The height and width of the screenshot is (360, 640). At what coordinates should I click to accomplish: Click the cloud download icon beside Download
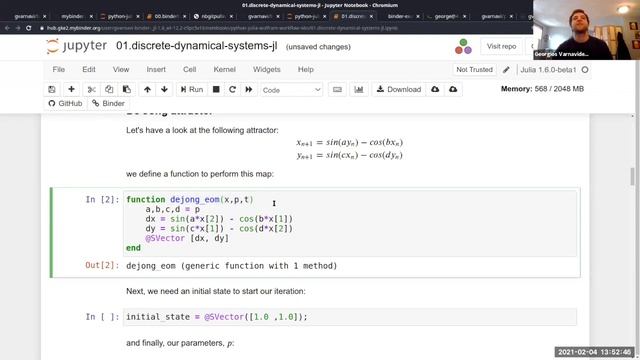(x=435, y=89)
